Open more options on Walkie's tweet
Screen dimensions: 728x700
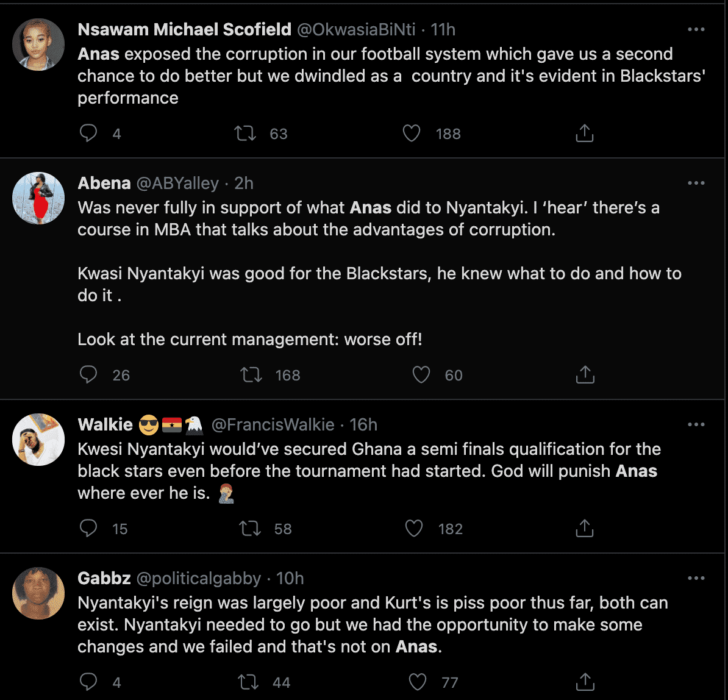pos(696,424)
